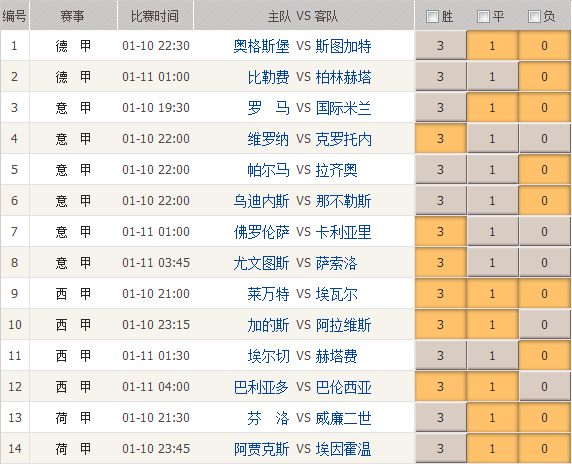
Task: Select win (3) for 芬洛 vs 威廉二世
Action: [441, 418]
